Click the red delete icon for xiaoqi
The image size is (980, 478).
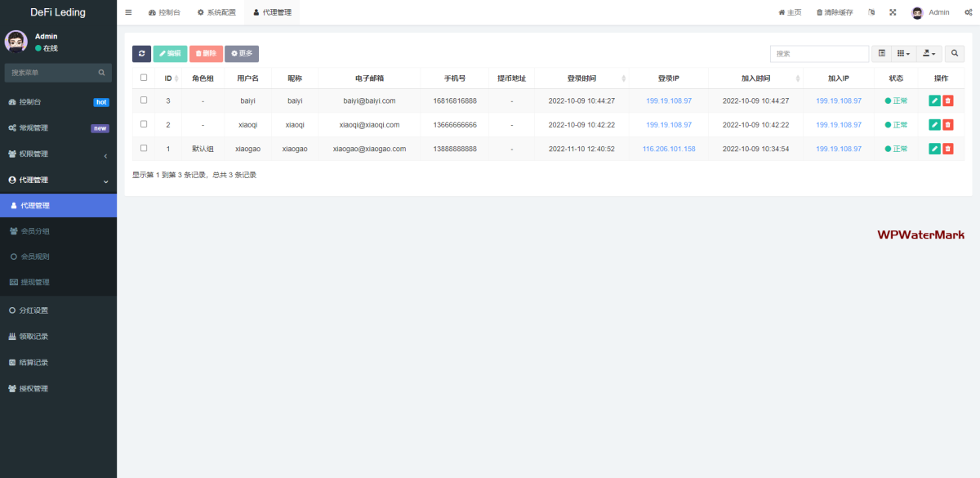point(947,125)
